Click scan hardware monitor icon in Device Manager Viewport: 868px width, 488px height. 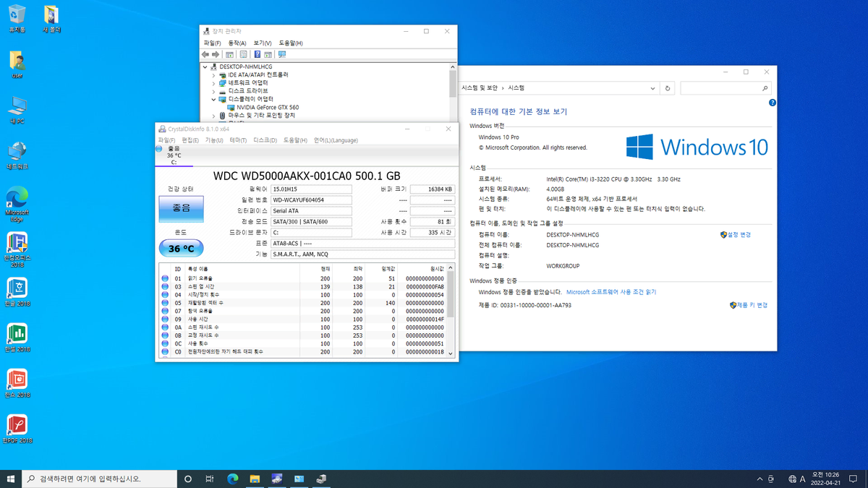[282, 54]
